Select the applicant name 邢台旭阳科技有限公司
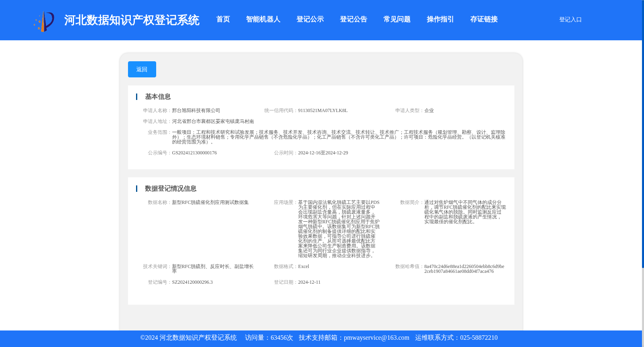 [196, 110]
